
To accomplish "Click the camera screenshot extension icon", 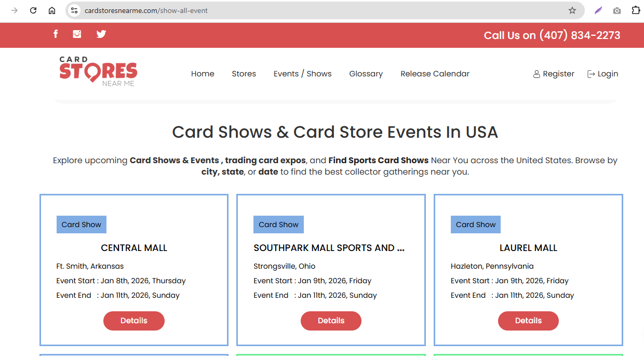I will [x=616, y=10].
